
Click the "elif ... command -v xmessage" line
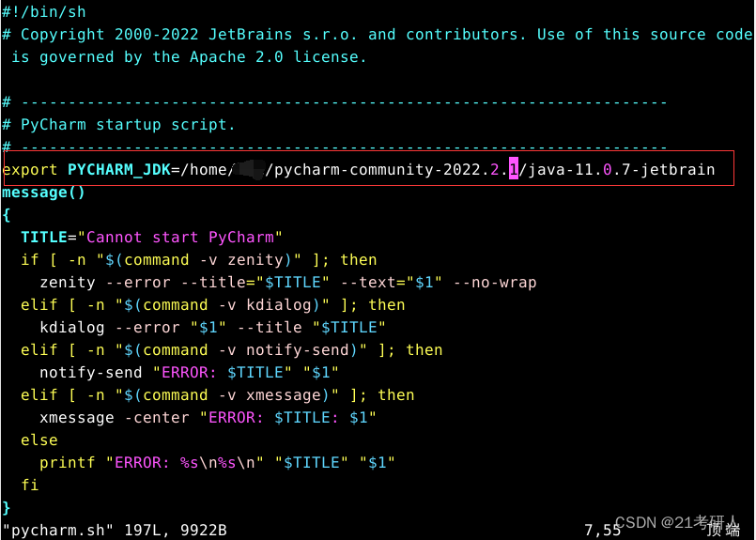218,394
